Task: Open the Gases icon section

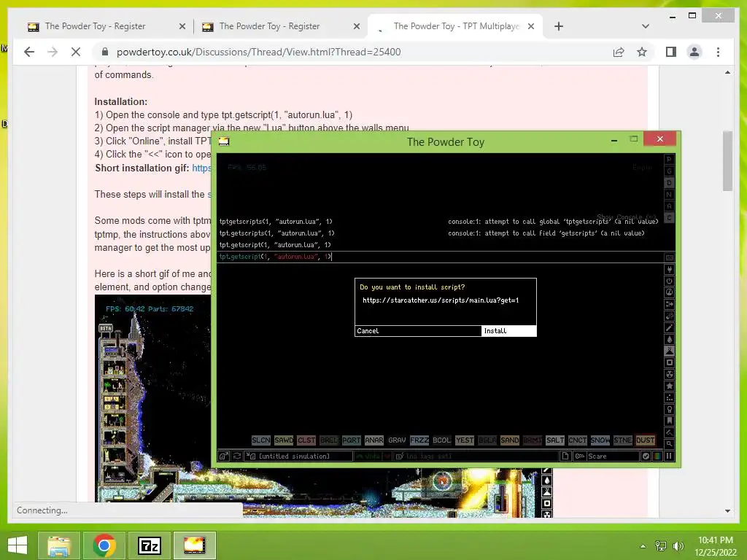Action: (670, 327)
